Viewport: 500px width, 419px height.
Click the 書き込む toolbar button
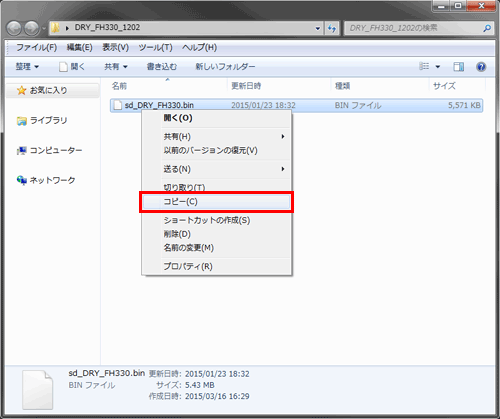pos(162,67)
